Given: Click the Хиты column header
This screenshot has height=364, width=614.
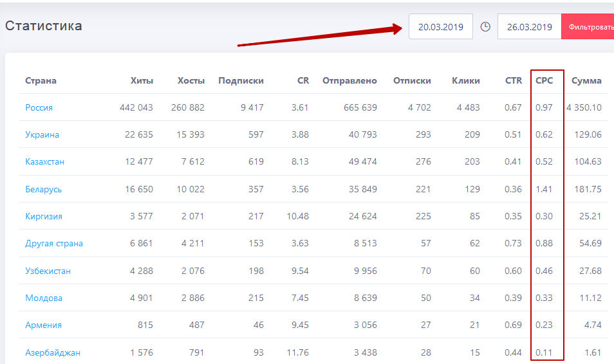Looking at the screenshot, I should (142, 80).
